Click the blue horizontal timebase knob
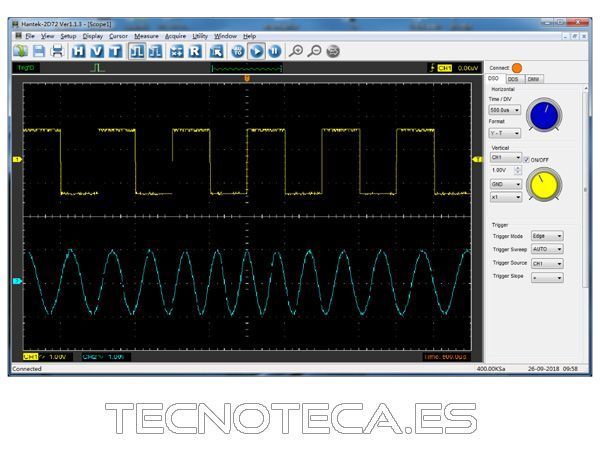Screen dimensions: 600x472 (544, 115)
